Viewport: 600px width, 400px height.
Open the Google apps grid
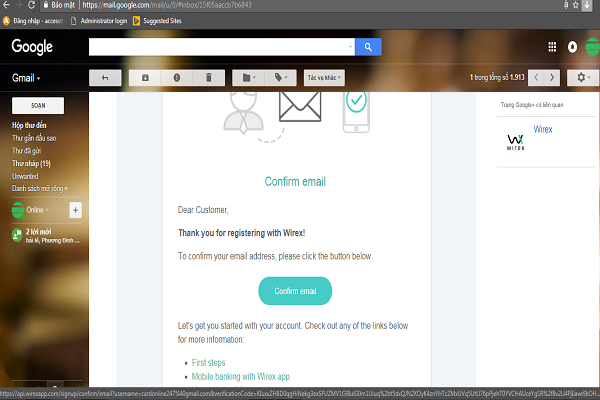(x=552, y=47)
